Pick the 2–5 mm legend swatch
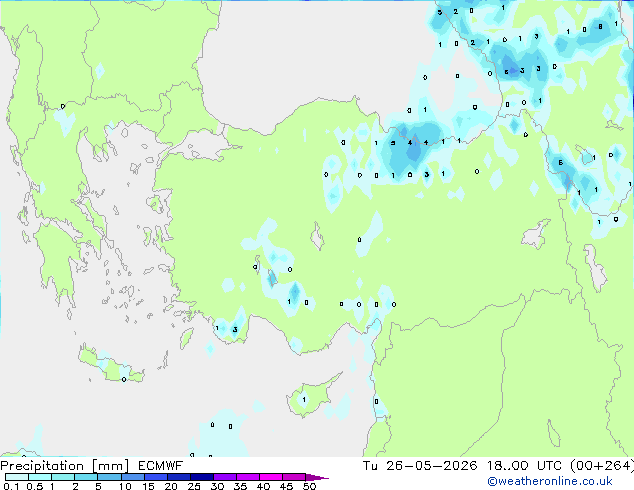Image resolution: width=634 pixels, height=490 pixels. pyautogui.click(x=86, y=477)
